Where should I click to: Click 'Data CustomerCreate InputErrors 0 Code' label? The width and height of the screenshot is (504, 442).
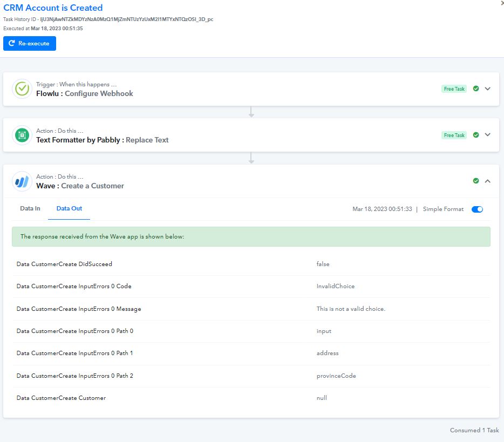(x=74, y=287)
